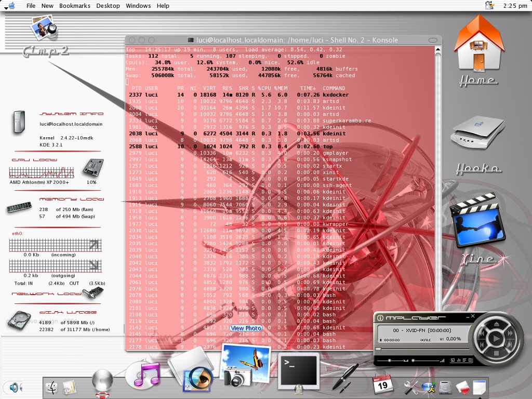Image resolution: width=532 pixels, height=399 pixels.
Task: Click the hard drive icon in dock
Action: click(445, 388)
